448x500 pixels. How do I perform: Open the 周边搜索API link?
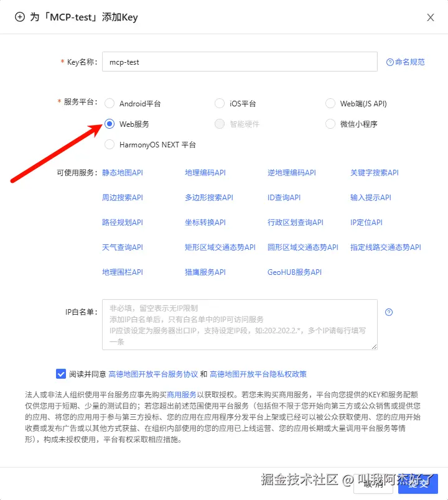tap(123, 198)
